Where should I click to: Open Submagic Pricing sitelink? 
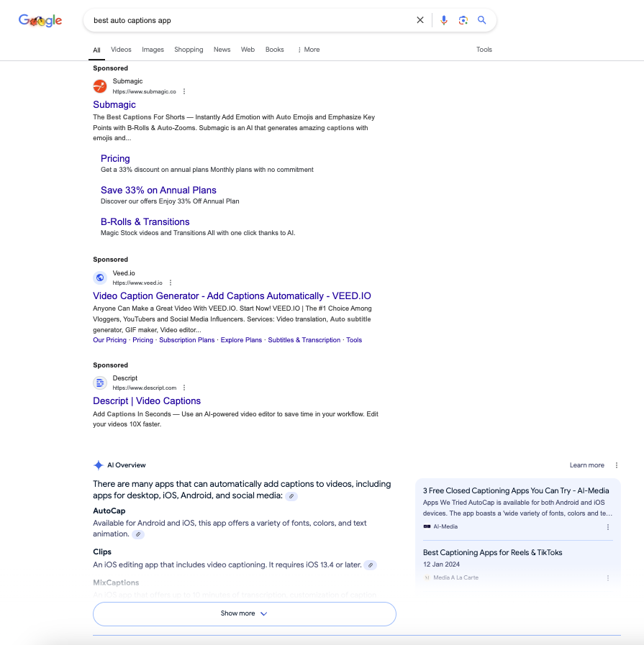[115, 158]
